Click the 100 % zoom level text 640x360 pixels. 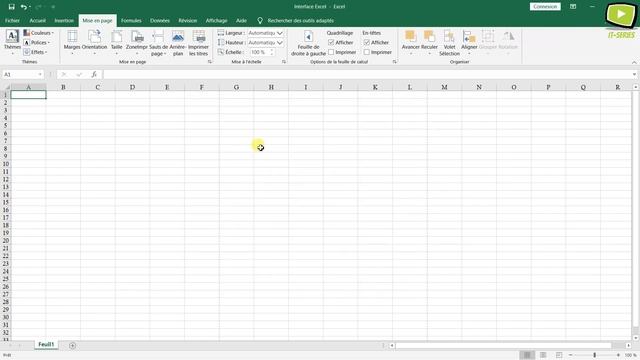coord(630,355)
